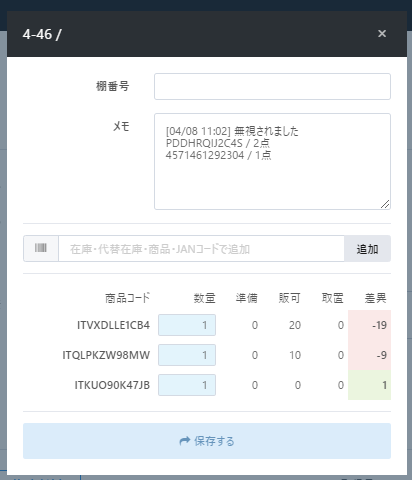Click product code ITVXDLLE1CB4
This screenshot has width=412, height=480.
(113, 325)
